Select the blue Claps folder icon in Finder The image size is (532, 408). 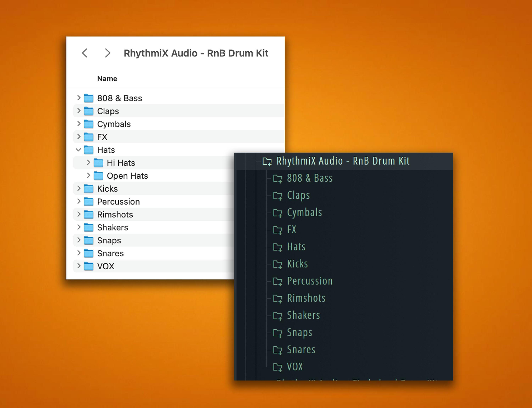(x=89, y=111)
